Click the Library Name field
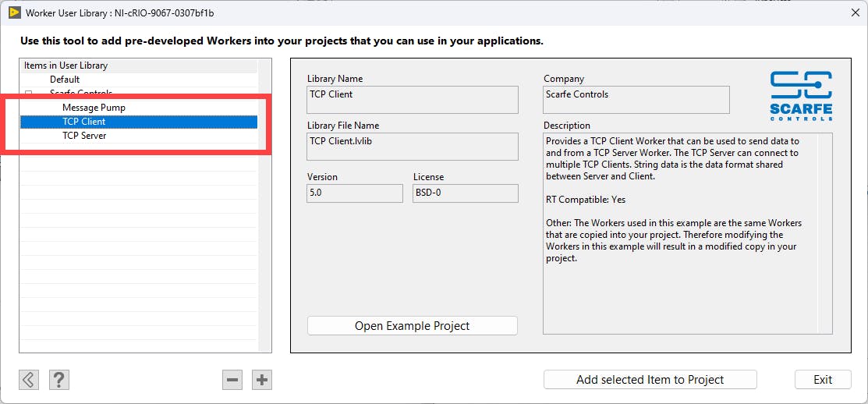 pos(413,100)
